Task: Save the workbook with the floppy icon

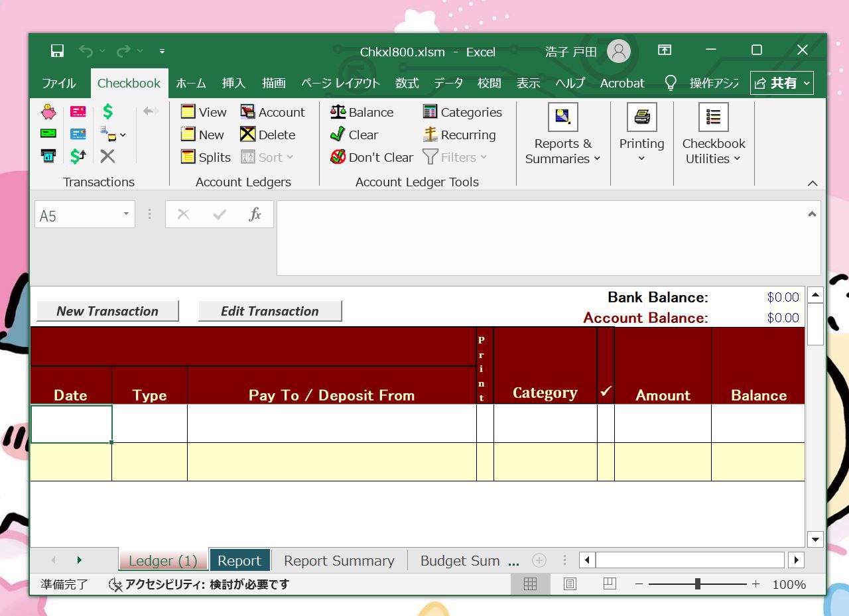Action: pos(57,51)
